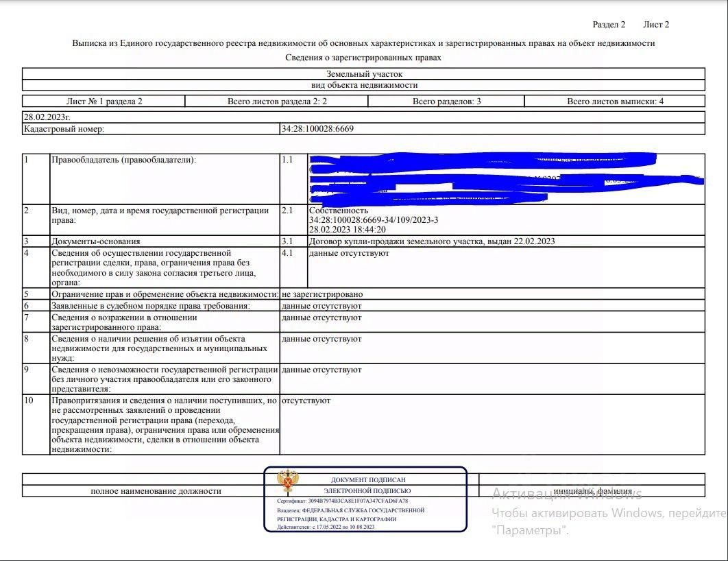Select "данные отсутствуют" in the seizure decision row
Screen dimensions: 728x561
tap(321, 339)
